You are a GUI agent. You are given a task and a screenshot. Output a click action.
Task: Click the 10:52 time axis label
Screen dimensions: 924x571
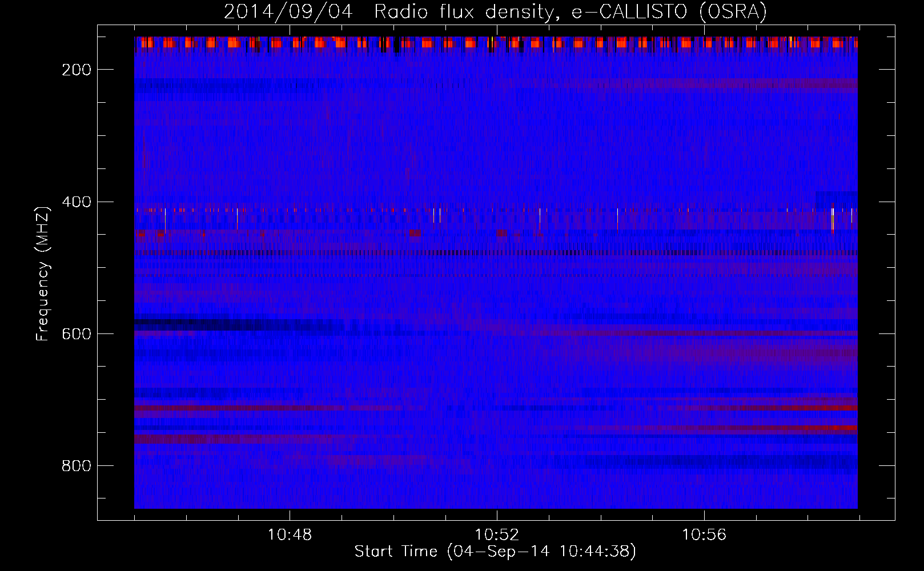coord(497,535)
